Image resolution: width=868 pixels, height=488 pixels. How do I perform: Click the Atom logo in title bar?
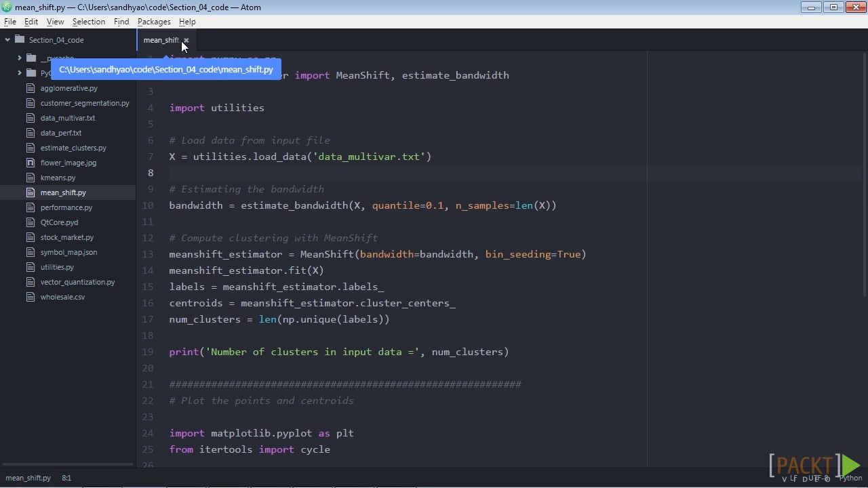tap(7, 7)
